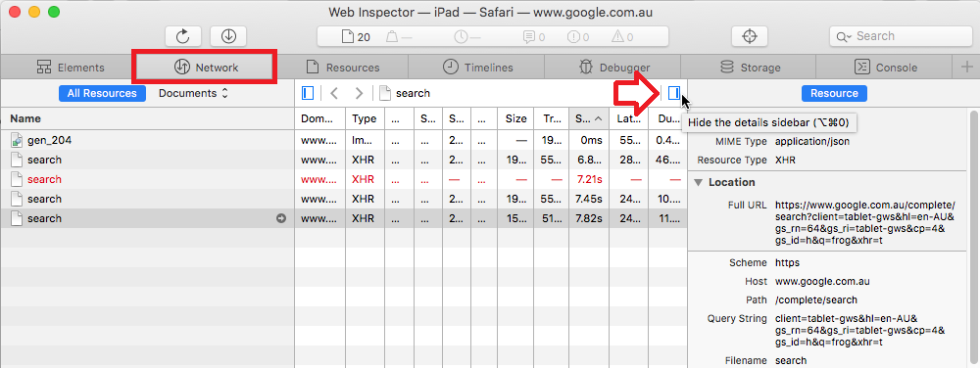
Task: Switch to the Network tab
Action: pyautogui.click(x=206, y=67)
